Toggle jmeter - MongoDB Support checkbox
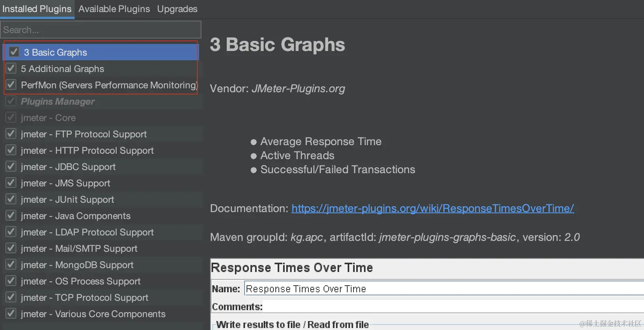 click(x=11, y=264)
